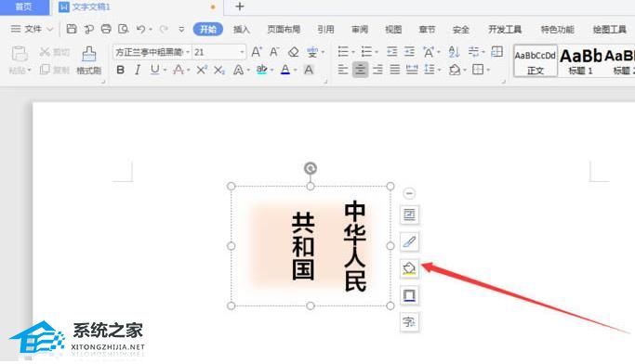Toggle Subscript X₂
The height and width of the screenshot is (364, 635).
point(219,70)
